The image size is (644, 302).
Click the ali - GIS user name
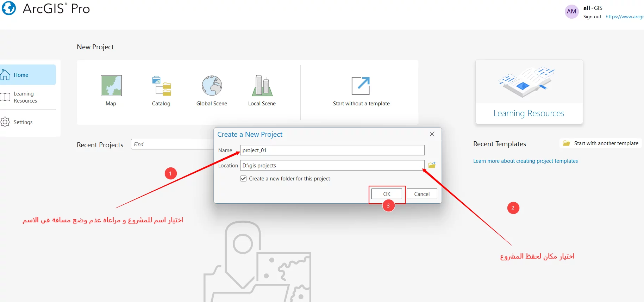coord(593,8)
